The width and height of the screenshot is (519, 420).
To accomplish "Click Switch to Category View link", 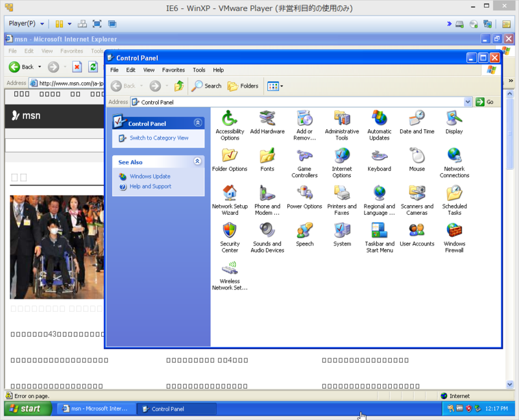I will tap(159, 138).
